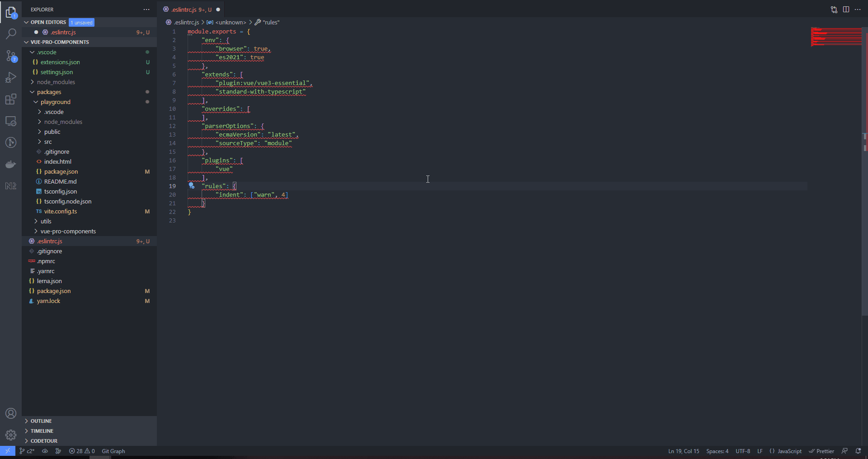Click the notifications bell in status bar
The height and width of the screenshot is (459, 868).
pyautogui.click(x=858, y=451)
